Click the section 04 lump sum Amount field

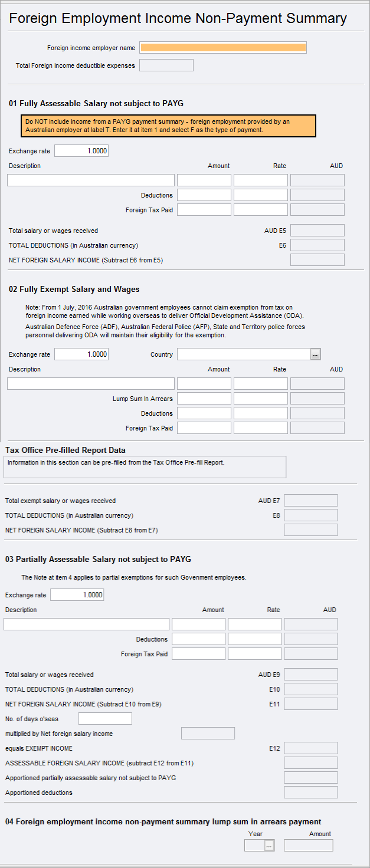click(x=308, y=846)
